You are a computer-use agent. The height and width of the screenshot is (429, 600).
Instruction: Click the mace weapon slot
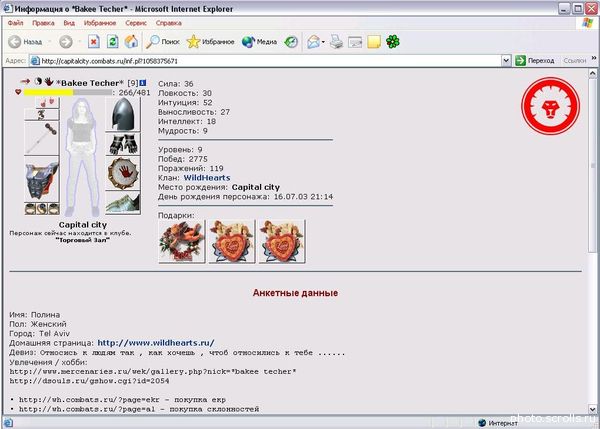(42, 138)
